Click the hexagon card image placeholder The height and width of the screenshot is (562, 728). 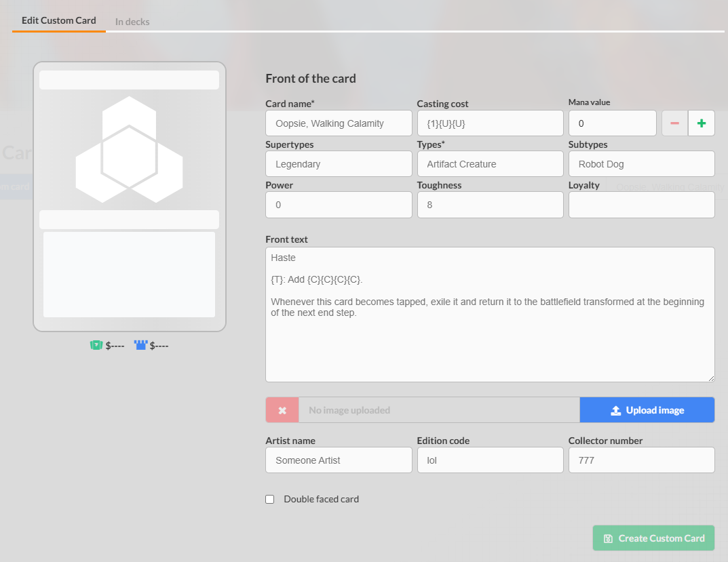(129, 150)
